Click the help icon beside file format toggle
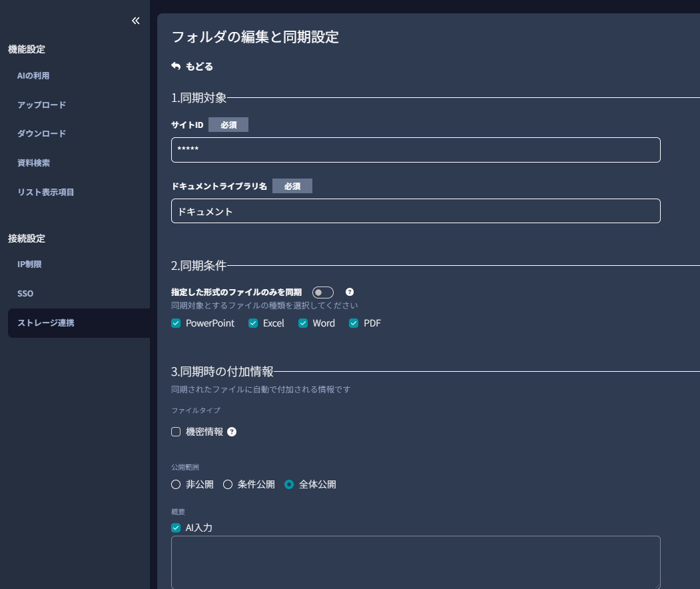Viewport: 700px width, 589px height. click(350, 292)
